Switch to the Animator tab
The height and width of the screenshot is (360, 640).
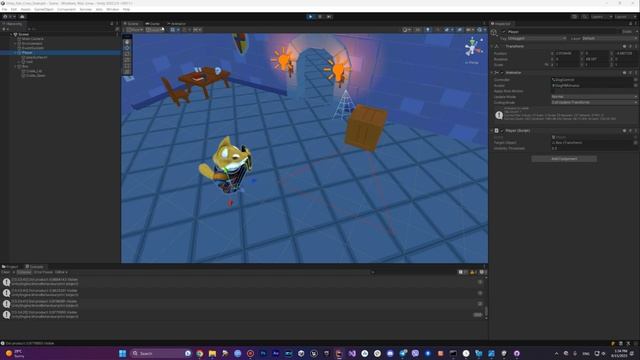(x=176, y=24)
